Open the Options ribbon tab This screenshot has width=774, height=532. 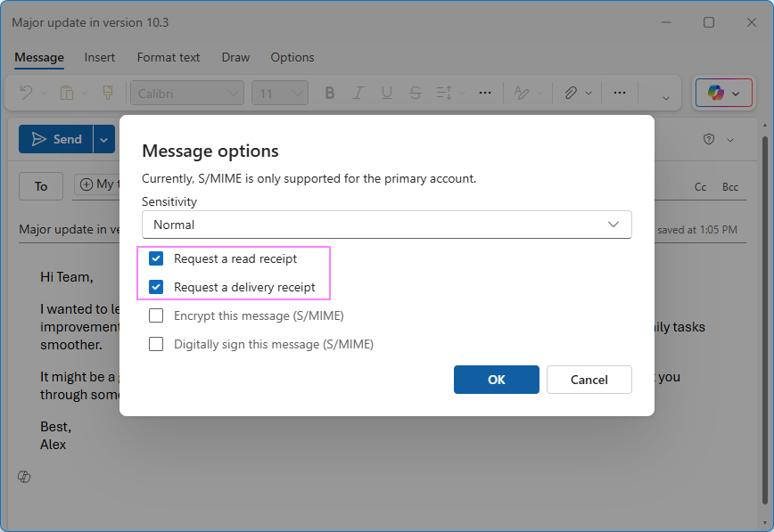[292, 57]
